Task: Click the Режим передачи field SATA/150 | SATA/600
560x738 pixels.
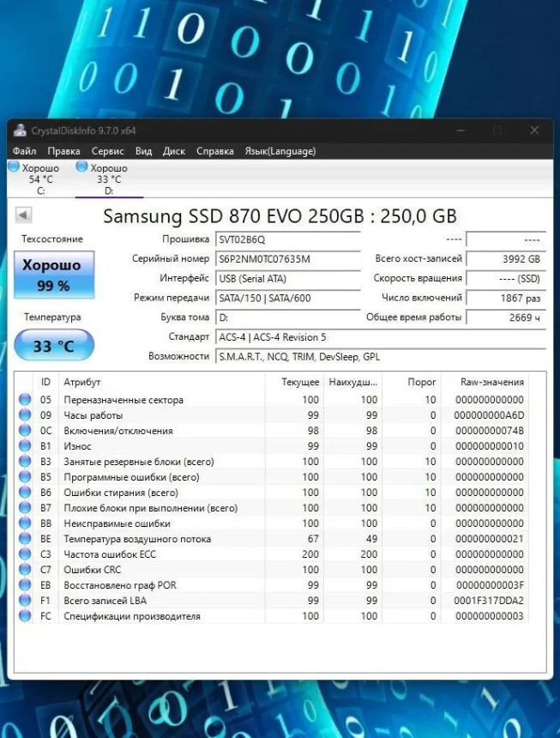Action: 288,298
